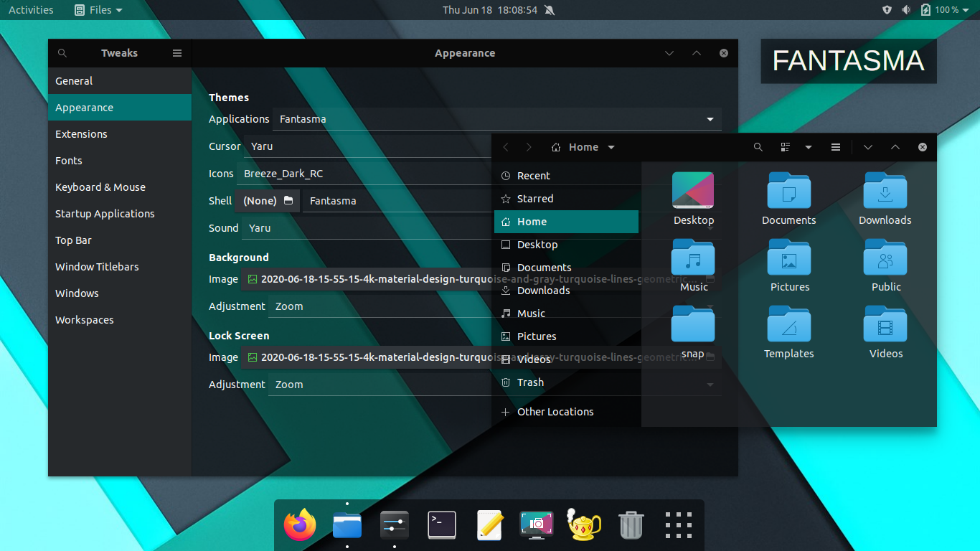Open the Sound theme dropdown

[x=481, y=228]
